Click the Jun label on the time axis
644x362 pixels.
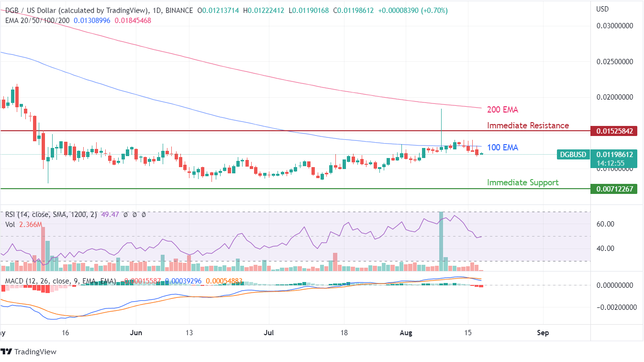tap(137, 333)
